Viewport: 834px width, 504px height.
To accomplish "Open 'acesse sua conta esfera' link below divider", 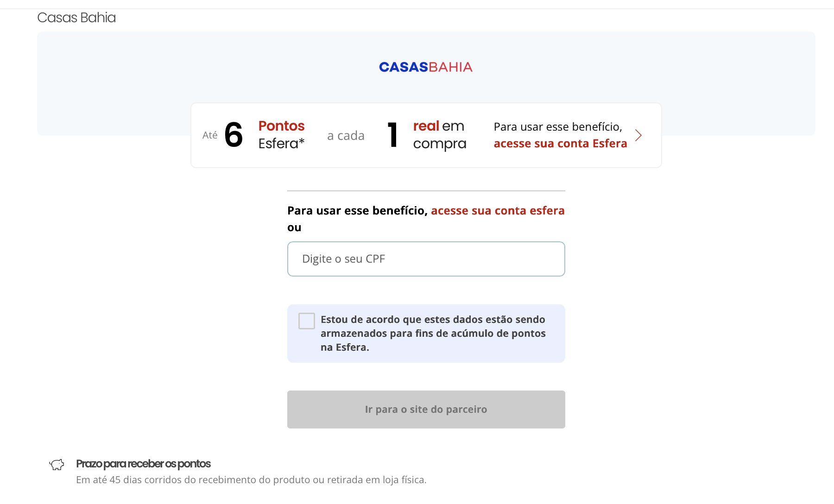I will click(x=498, y=211).
